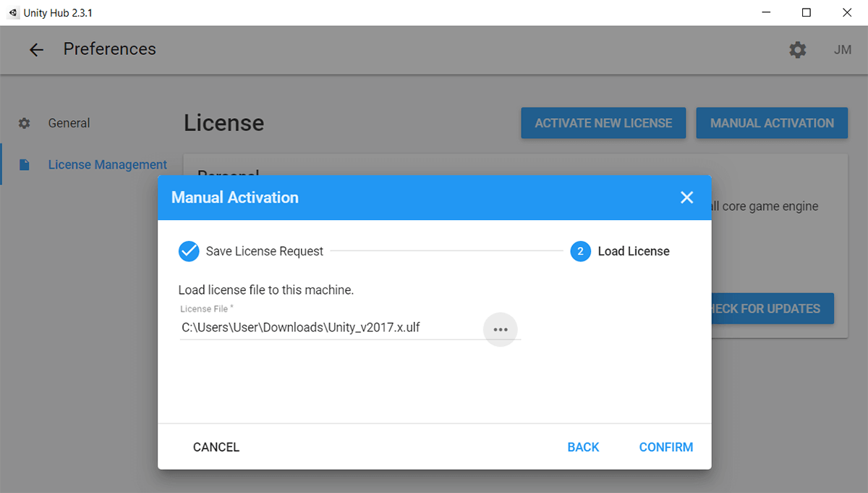
Task: Open General preferences
Action: point(69,123)
